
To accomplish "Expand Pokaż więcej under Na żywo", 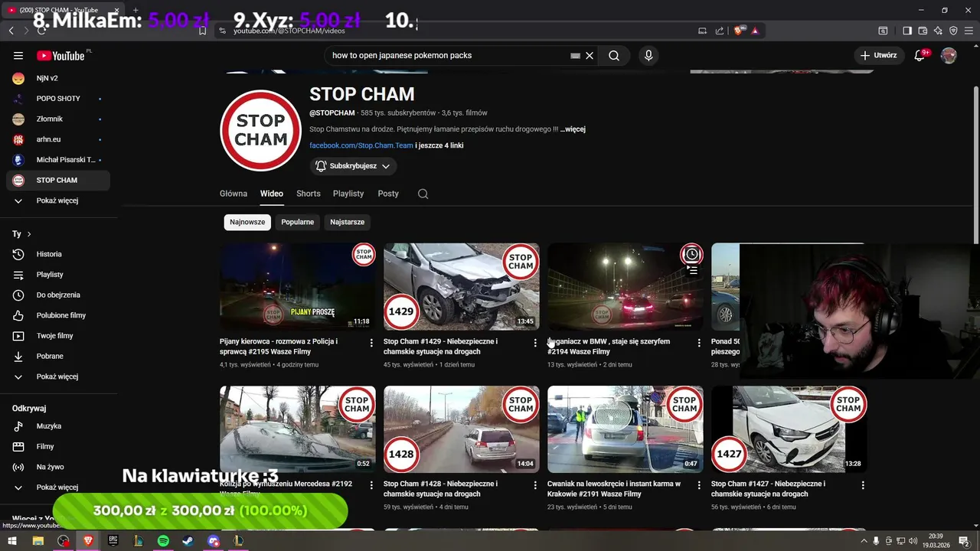I will point(58,487).
